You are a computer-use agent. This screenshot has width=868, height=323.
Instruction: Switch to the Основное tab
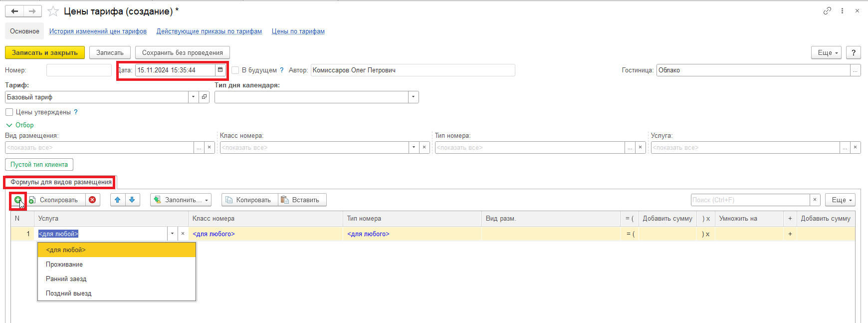(x=24, y=31)
